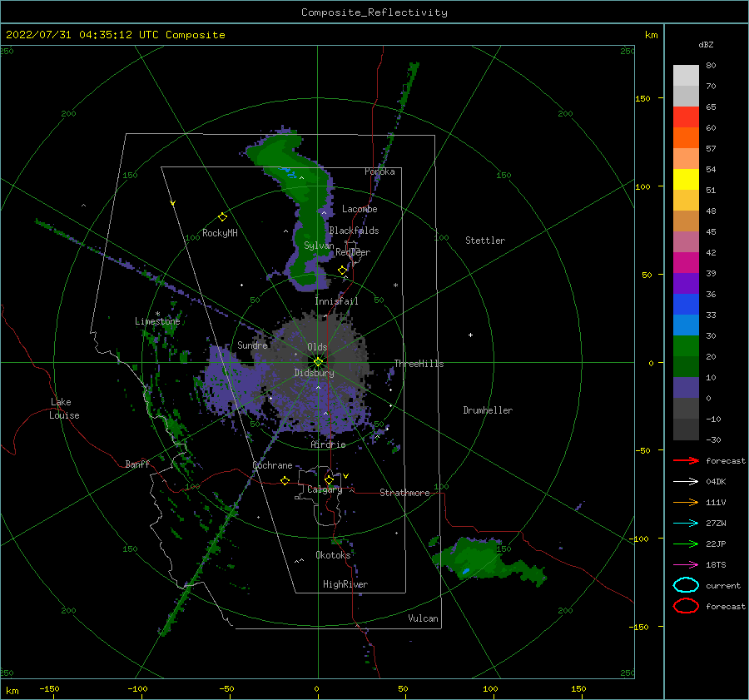
Task: Click the Lacombe town label
Action: tap(360, 209)
